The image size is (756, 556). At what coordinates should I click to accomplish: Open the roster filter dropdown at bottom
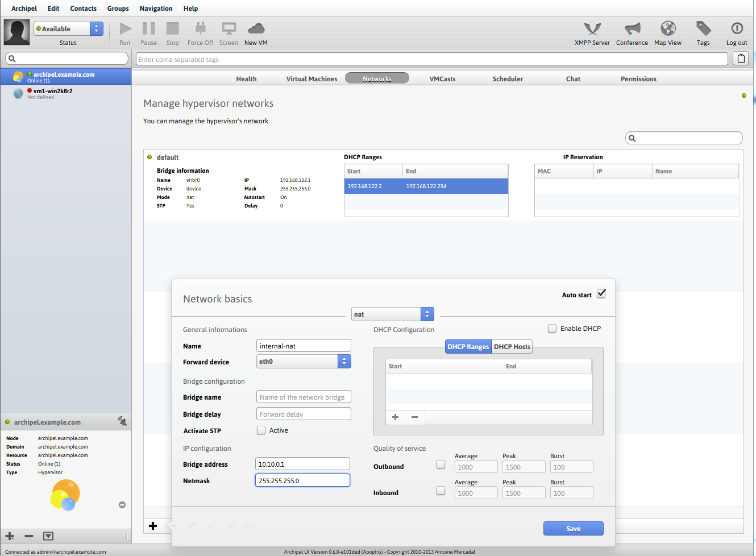tap(48, 536)
